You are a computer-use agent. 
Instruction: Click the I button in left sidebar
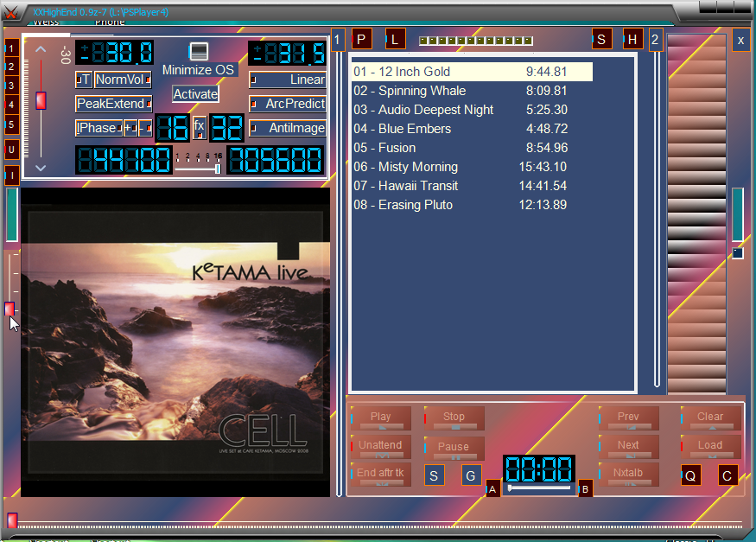click(11, 175)
